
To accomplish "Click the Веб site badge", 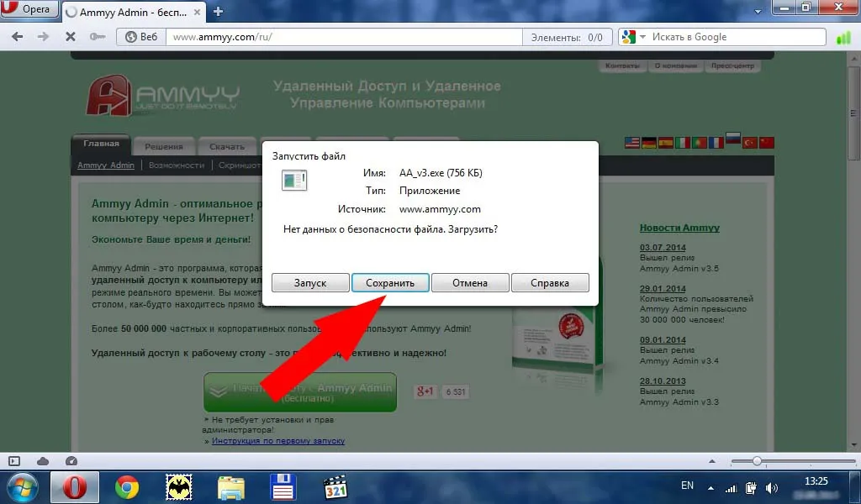I will pos(140,37).
